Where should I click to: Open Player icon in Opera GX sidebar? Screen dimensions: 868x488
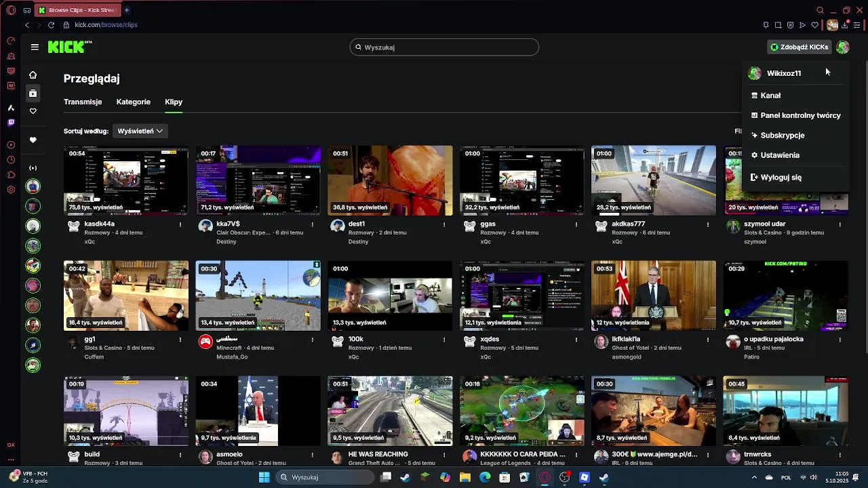click(11, 145)
